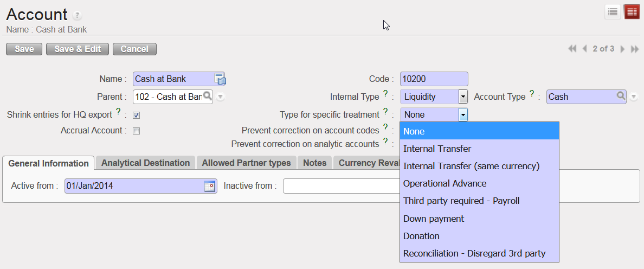Collapse Type for specific treatment dropdown
This screenshot has width=644, height=269.
pos(463,114)
